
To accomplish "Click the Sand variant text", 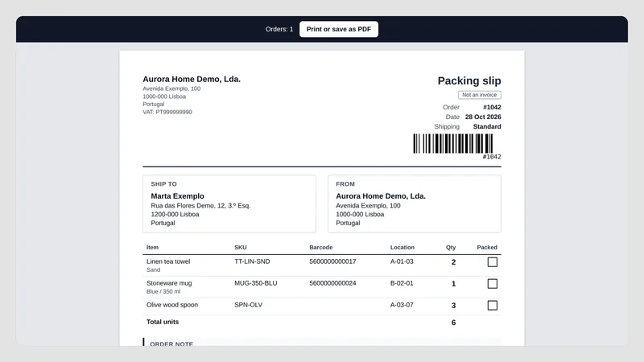I will (153, 270).
